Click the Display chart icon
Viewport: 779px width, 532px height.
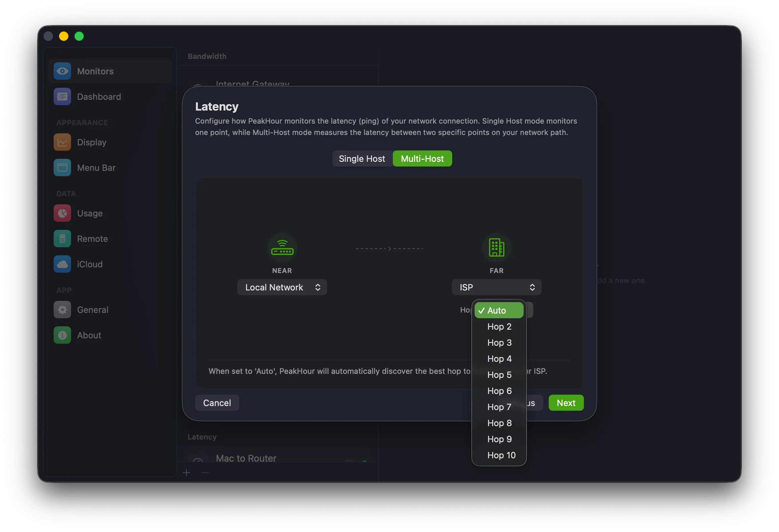[62, 142]
